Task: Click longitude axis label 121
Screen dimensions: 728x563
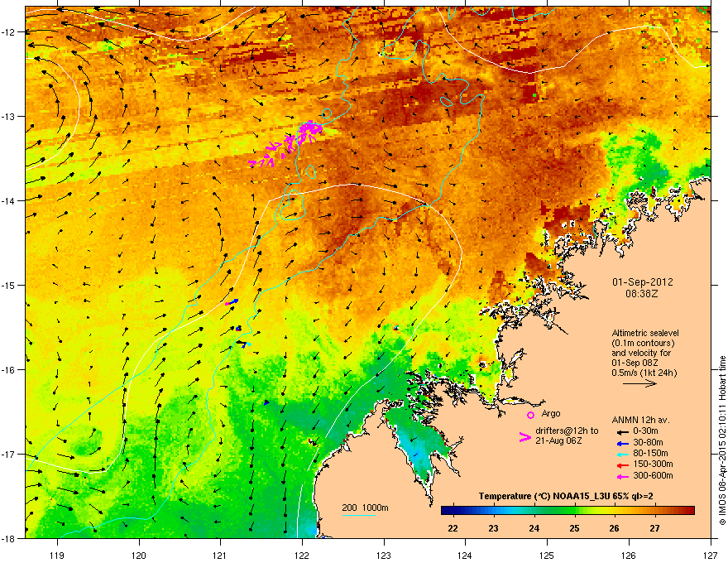Action: [220, 555]
